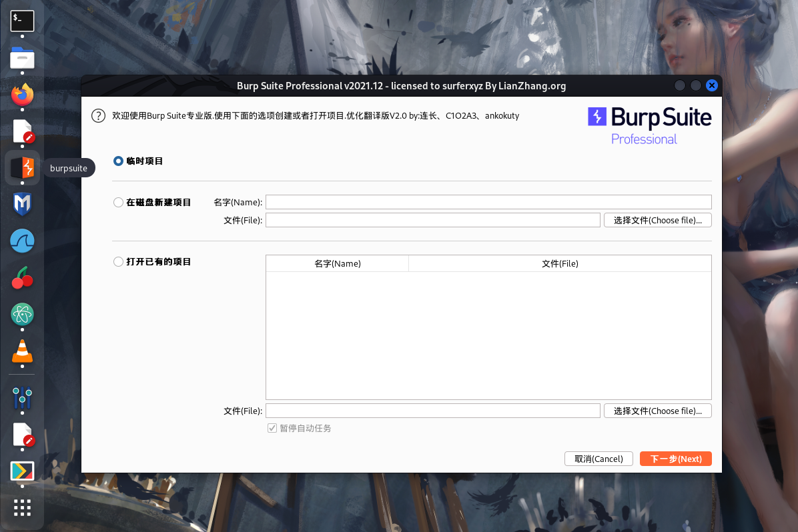Close the Burp Suite window
The width and height of the screenshot is (798, 532).
tap(712, 85)
